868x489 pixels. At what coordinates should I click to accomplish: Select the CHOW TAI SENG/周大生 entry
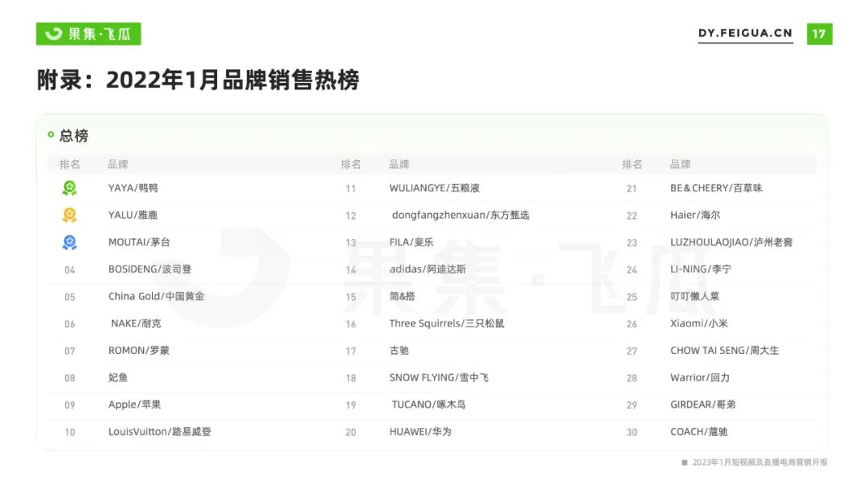pyautogui.click(x=725, y=351)
